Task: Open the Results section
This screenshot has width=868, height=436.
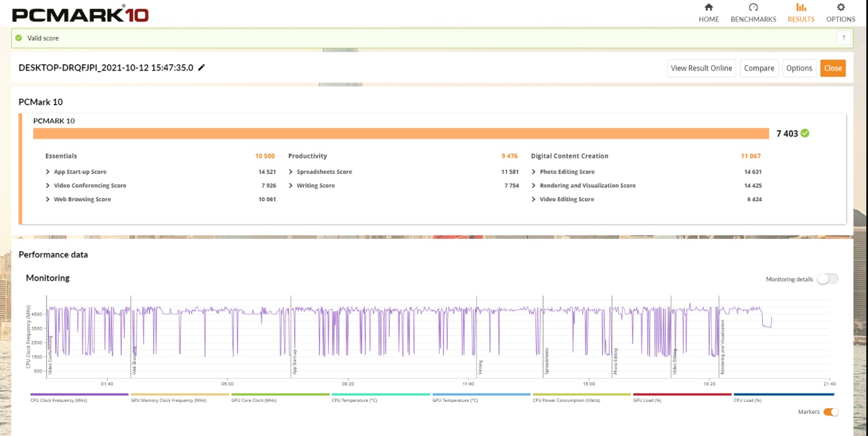Action: (x=801, y=13)
